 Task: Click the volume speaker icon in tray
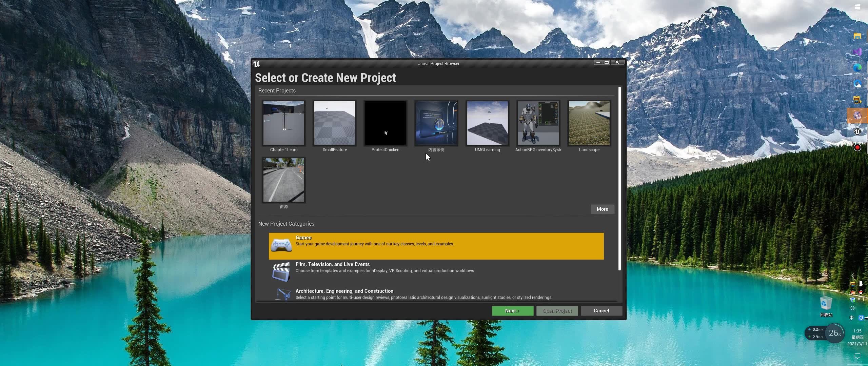pos(852,308)
